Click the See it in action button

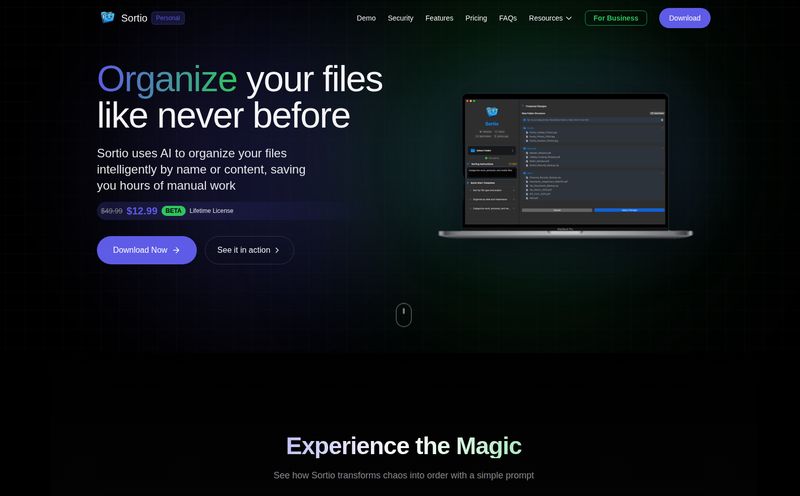click(x=249, y=250)
